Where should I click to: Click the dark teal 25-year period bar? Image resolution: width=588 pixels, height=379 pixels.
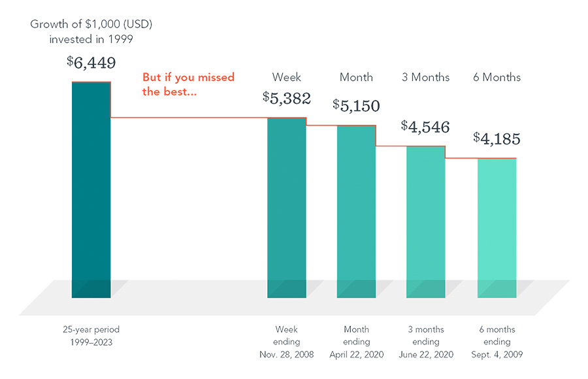coord(91,189)
